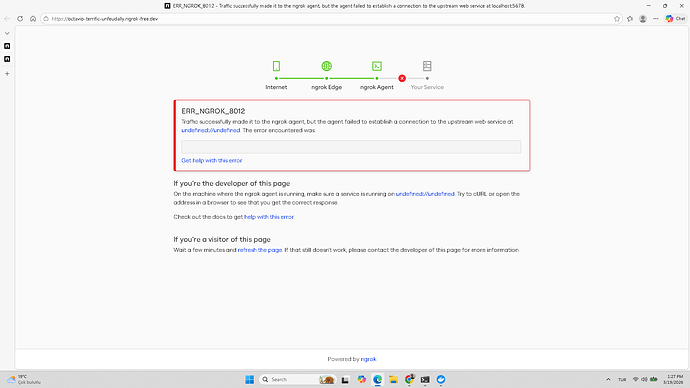Image resolution: width=690 pixels, height=388 pixels.
Task: Launch Copilot from the taskbar
Action: coord(362,379)
